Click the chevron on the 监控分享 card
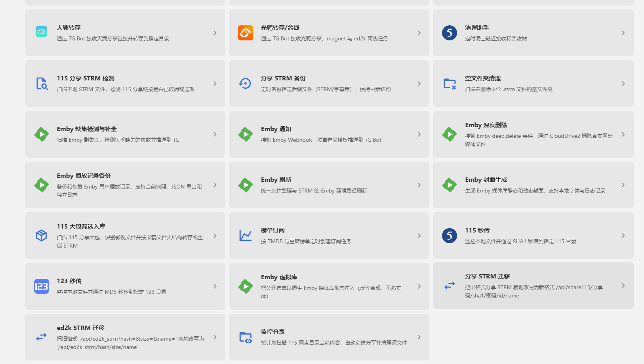The height and width of the screenshot is (364, 644). click(x=419, y=337)
